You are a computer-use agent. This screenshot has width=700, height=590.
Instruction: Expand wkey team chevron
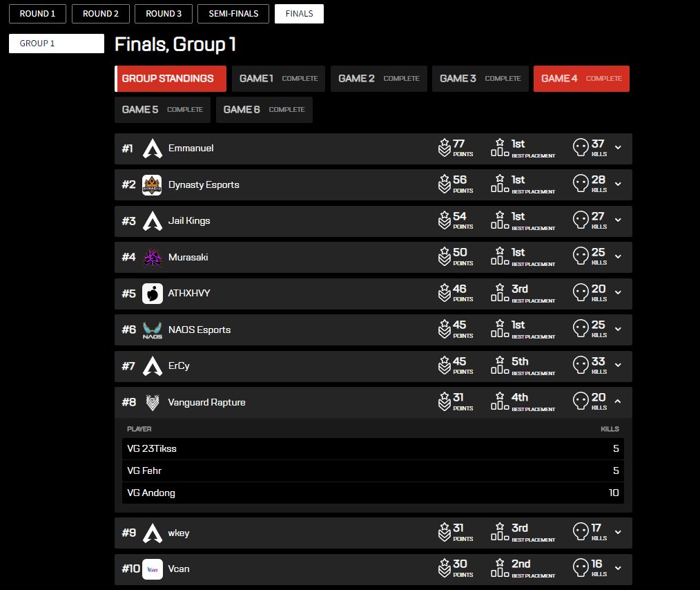618,533
